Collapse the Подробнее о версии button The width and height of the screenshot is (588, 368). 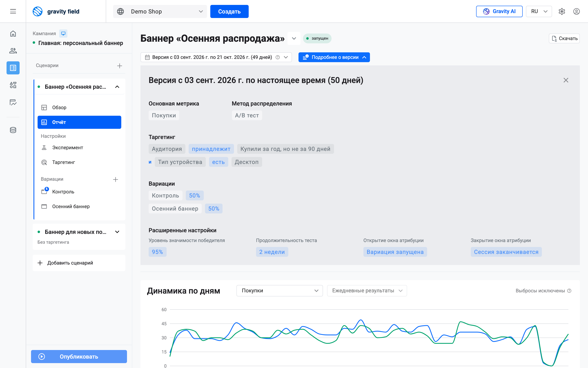click(334, 57)
